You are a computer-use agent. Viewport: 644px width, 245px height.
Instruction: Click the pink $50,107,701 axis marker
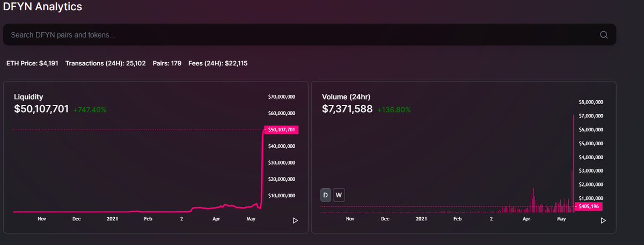pyautogui.click(x=282, y=130)
